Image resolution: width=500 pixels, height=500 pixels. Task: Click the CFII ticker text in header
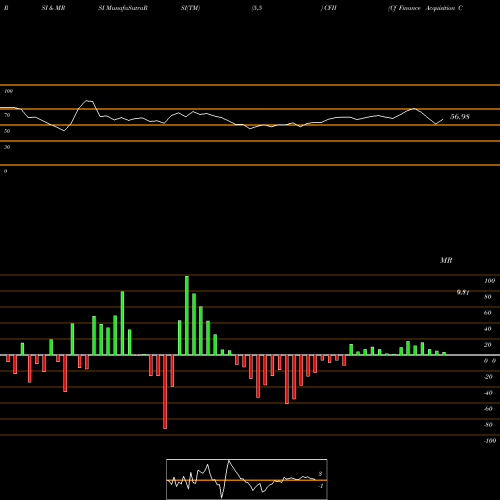tap(329, 8)
